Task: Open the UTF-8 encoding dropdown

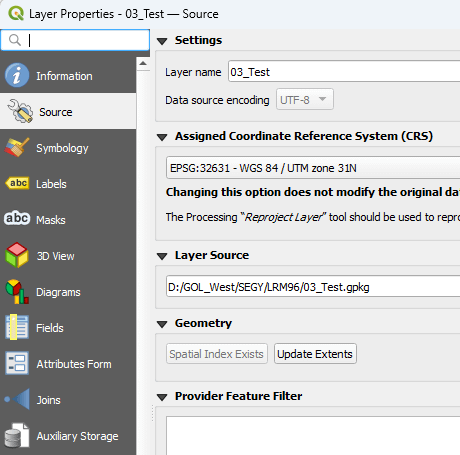Action: [305, 99]
